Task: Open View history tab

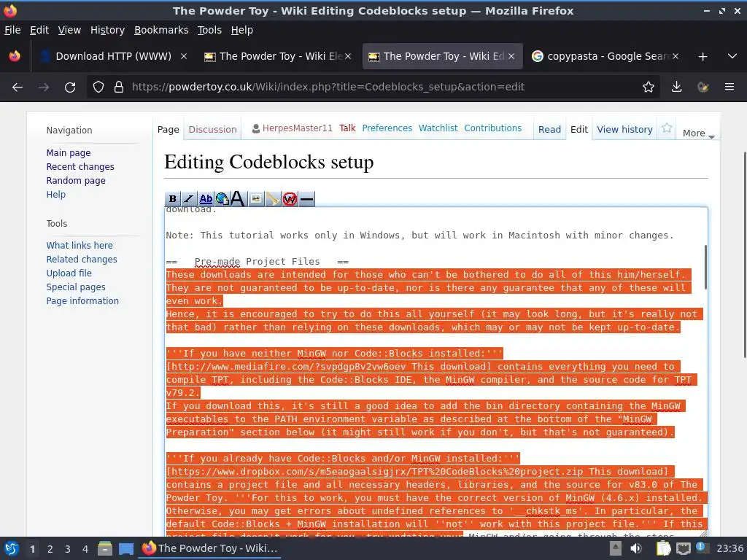Action: 624,130
